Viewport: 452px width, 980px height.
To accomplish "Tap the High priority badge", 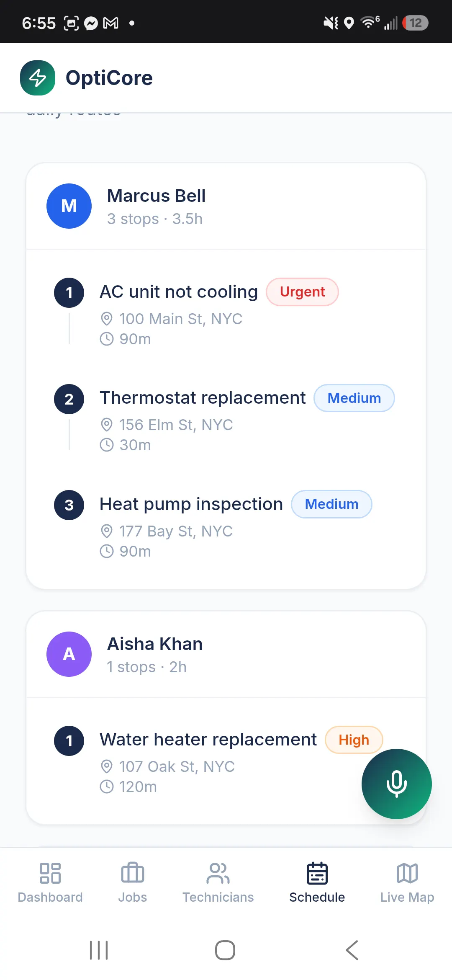I will tap(354, 740).
